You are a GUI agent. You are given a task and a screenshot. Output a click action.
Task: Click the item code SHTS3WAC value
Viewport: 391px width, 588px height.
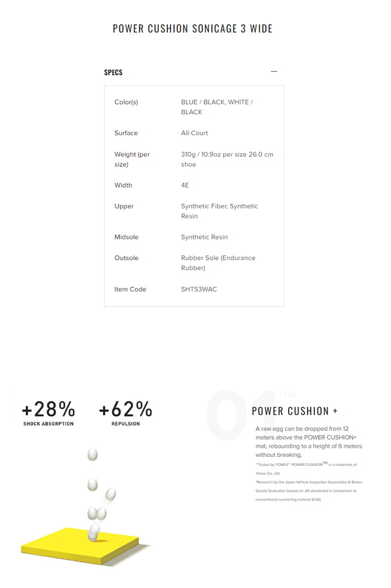pyautogui.click(x=199, y=289)
